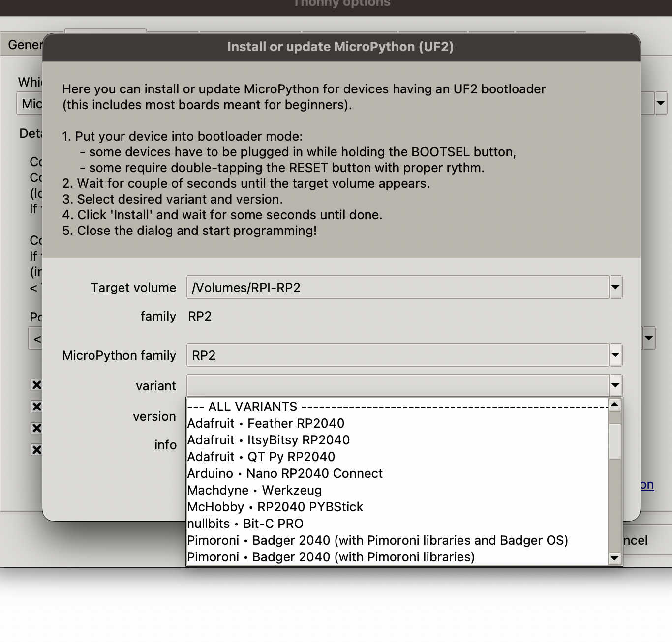The image size is (672, 642).
Task: Open the Target volume dropdown
Action: (615, 288)
